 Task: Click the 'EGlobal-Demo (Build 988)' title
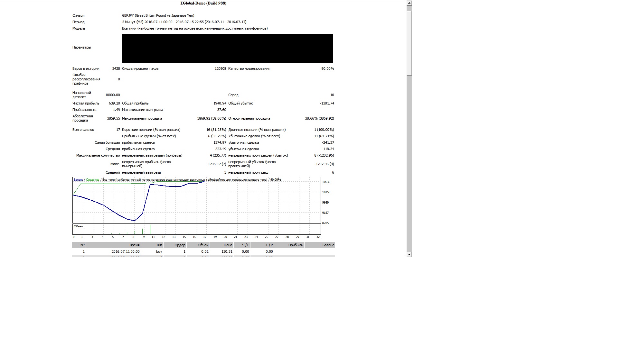pos(203,3)
